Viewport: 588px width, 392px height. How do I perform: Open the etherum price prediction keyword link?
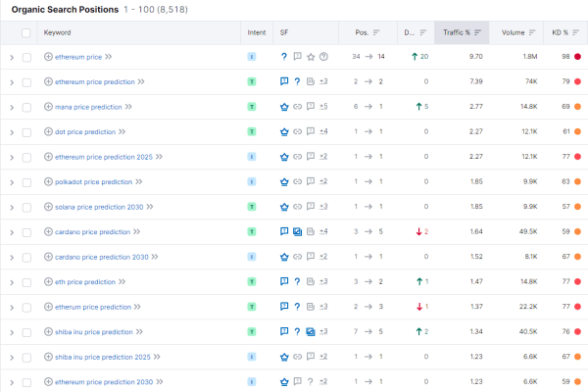click(94, 307)
